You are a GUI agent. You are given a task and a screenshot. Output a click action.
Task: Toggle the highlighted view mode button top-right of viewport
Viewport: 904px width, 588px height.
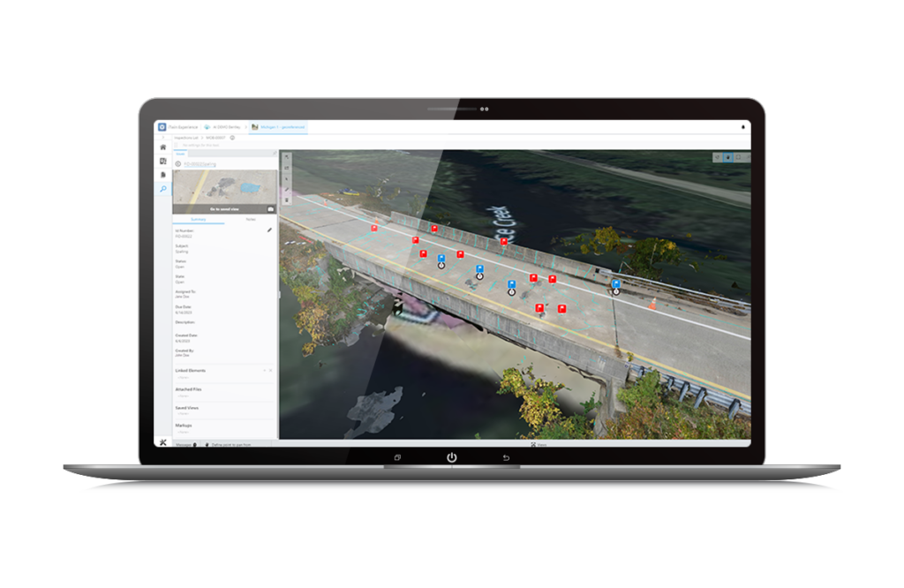728,157
